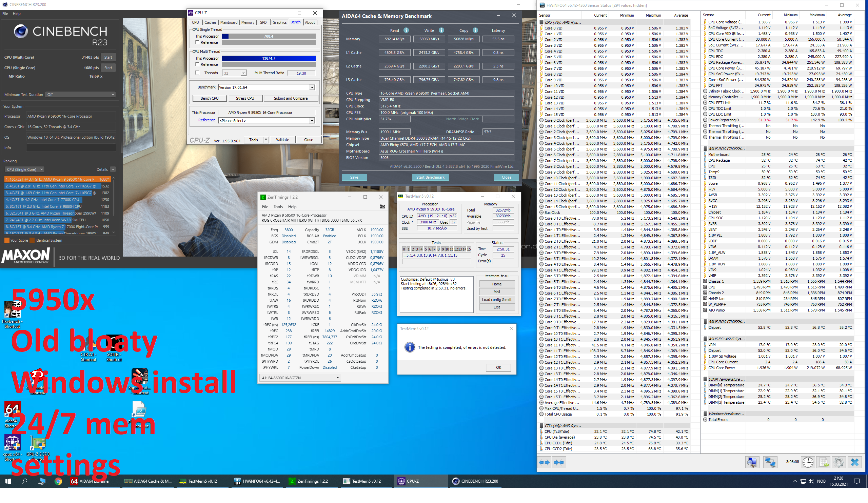Screen dimensions: 868x503
Task: Click the monitor with magnifier icon in HWiNFO
Action: click(752, 462)
